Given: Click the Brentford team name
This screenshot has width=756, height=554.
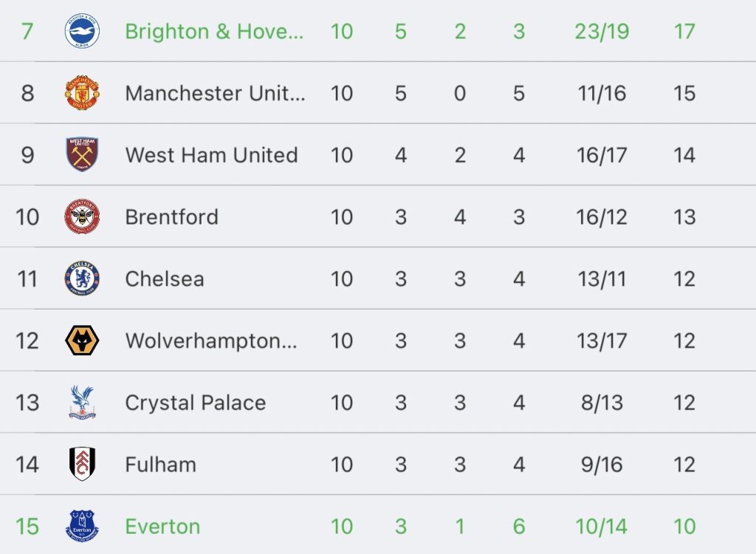Looking at the screenshot, I should click(x=171, y=217).
